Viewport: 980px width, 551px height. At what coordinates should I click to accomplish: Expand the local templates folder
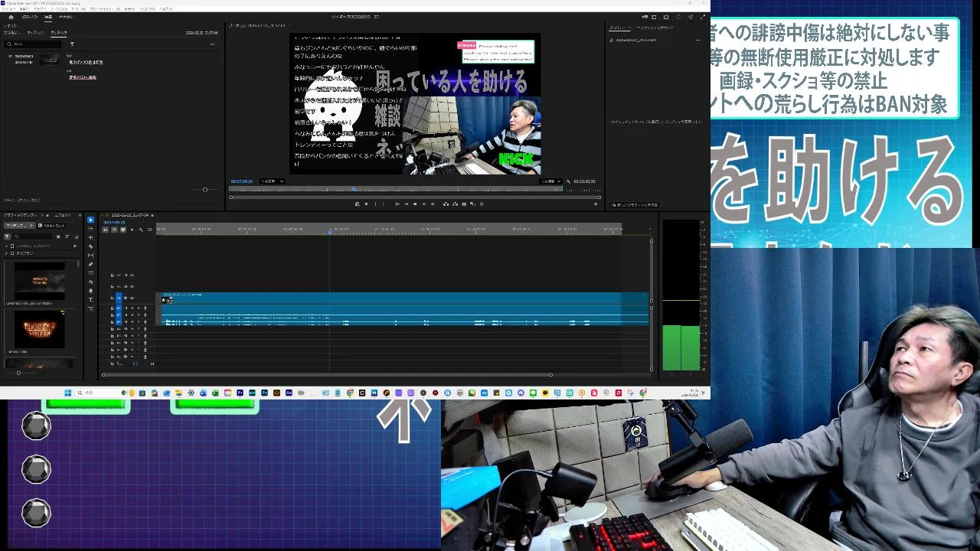pyautogui.click(x=6, y=246)
